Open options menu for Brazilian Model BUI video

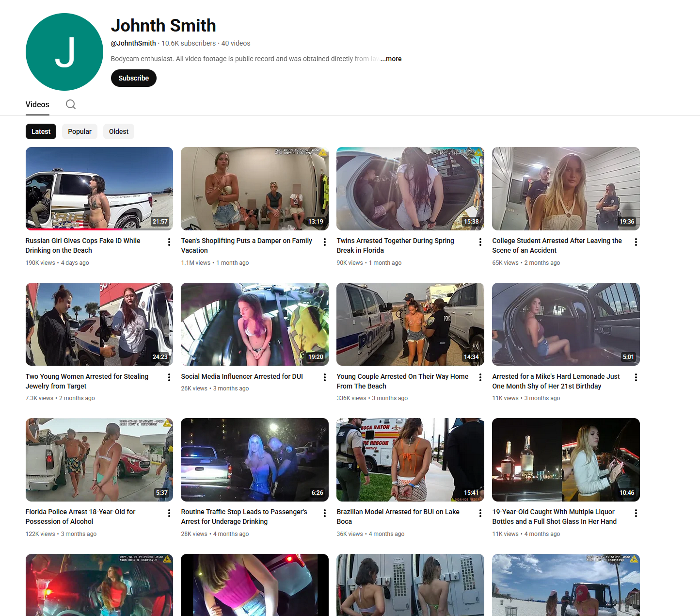[x=480, y=513]
